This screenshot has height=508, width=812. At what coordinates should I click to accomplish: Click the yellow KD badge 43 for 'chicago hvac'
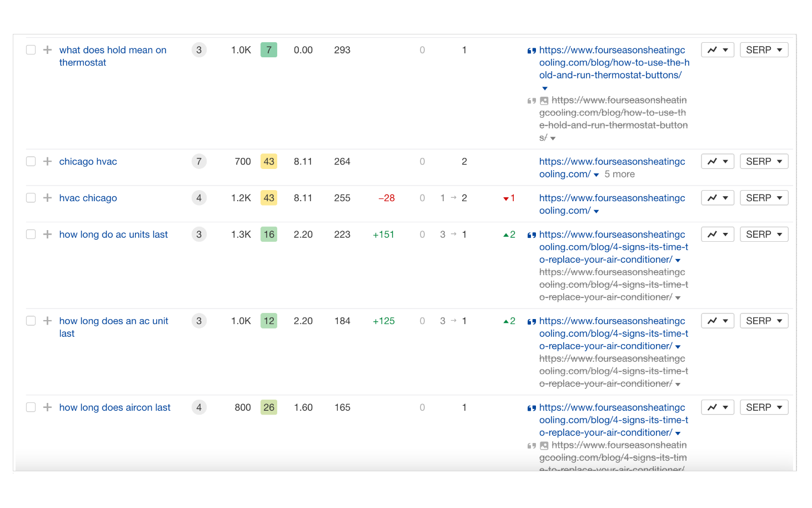coord(269,162)
